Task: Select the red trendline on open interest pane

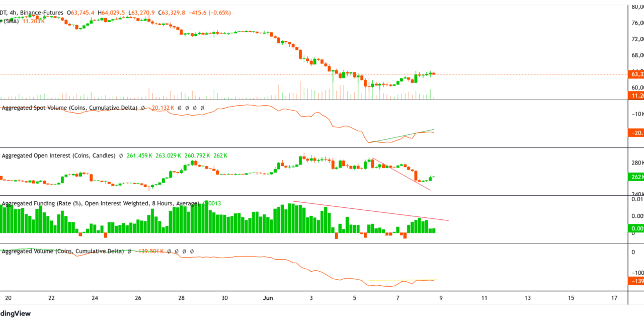Action: (401, 175)
